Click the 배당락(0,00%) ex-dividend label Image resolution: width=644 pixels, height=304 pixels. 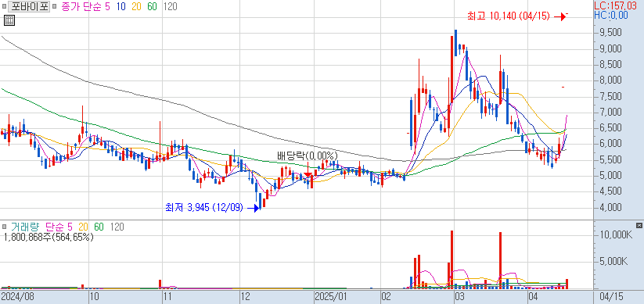coord(308,156)
